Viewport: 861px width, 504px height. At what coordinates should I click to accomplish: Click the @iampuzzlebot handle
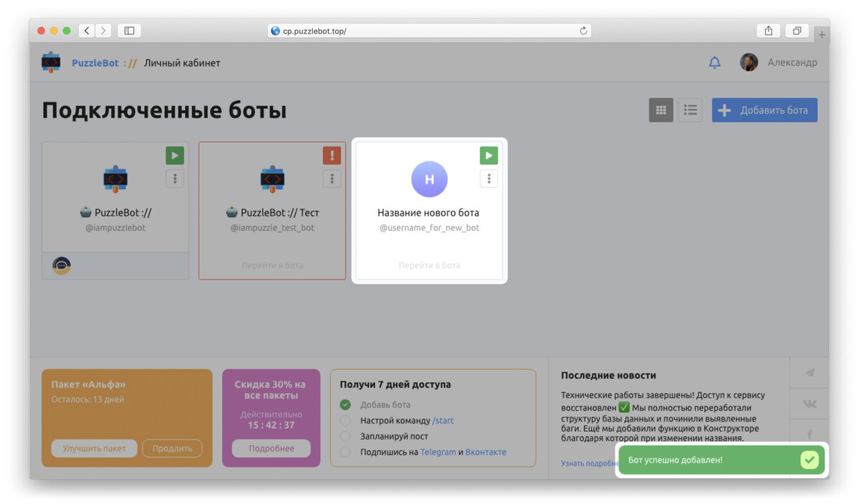pyautogui.click(x=116, y=228)
